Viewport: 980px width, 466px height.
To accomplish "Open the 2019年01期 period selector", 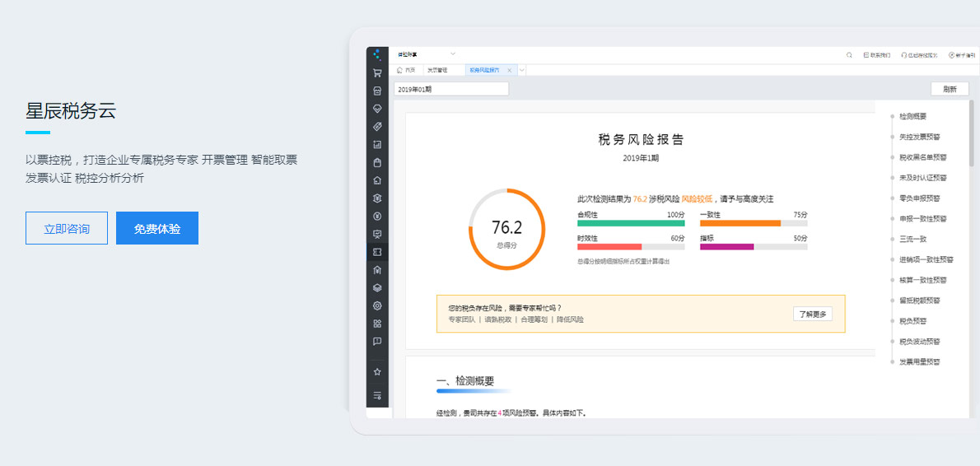I will tap(451, 89).
